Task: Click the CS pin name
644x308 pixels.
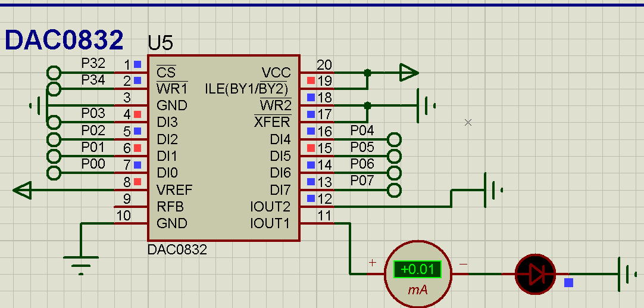Action: pos(166,72)
